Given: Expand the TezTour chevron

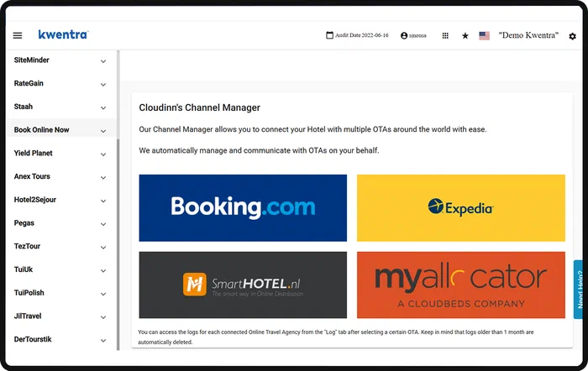Looking at the screenshot, I should 103,247.
